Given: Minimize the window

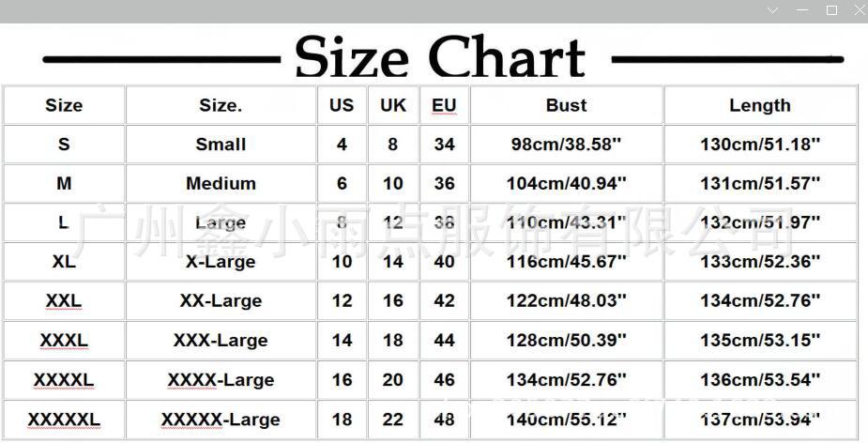Looking at the screenshot, I should (x=802, y=10).
